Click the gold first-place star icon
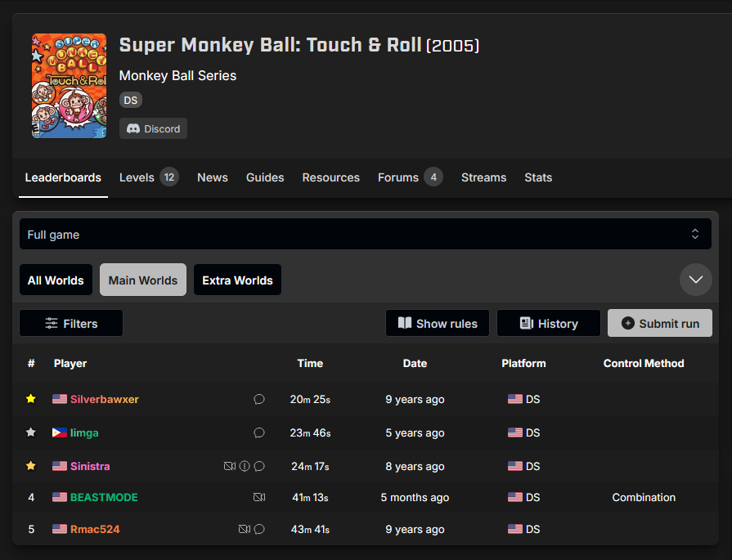This screenshot has width=732, height=560. point(31,398)
